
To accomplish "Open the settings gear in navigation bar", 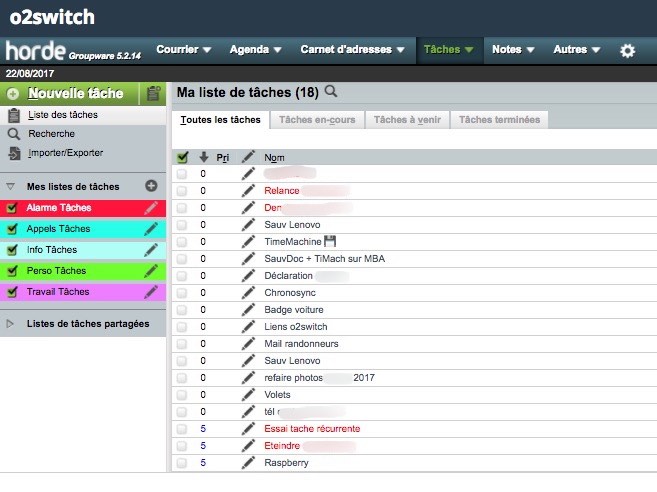I will (627, 50).
